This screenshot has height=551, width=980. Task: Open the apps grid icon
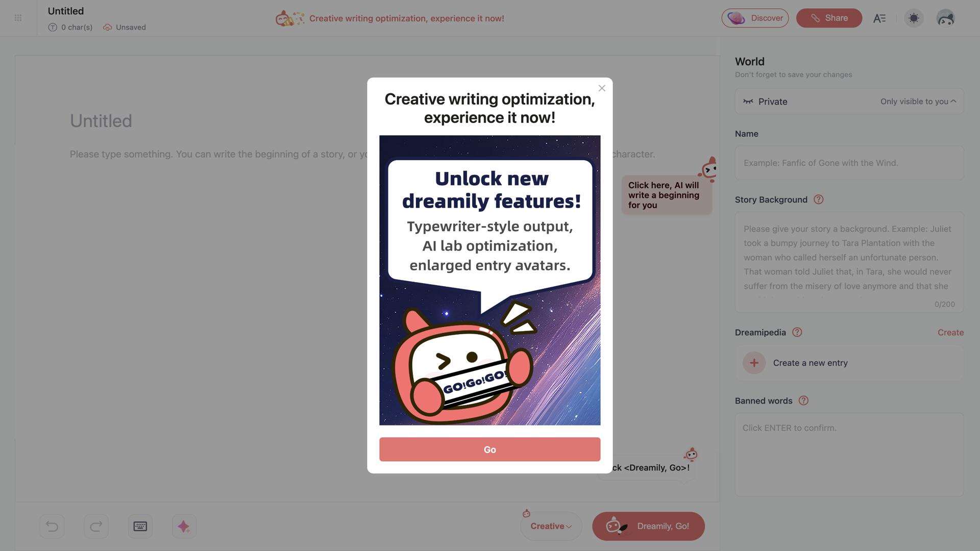18,18
